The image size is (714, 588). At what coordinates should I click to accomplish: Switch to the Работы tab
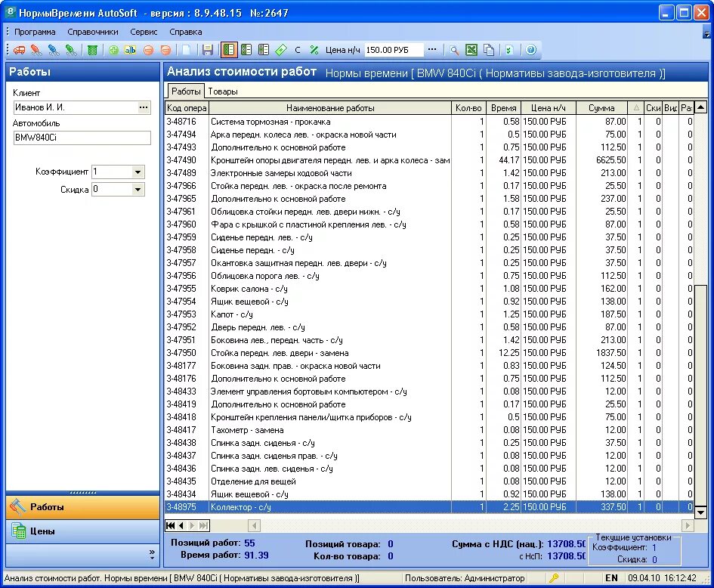[x=186, y=91]
